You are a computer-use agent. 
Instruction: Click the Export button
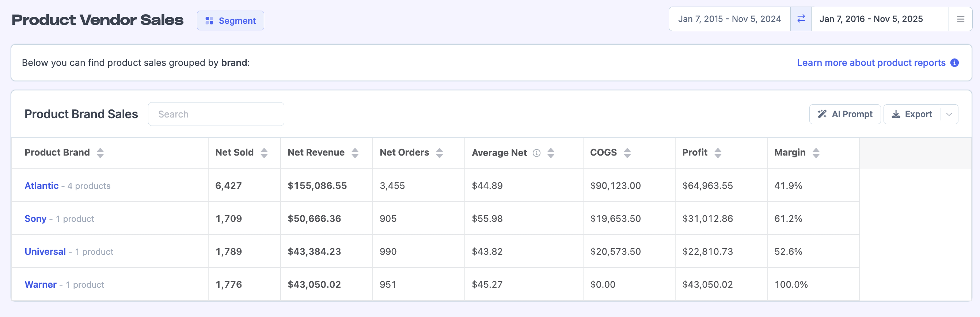(912, 114)
